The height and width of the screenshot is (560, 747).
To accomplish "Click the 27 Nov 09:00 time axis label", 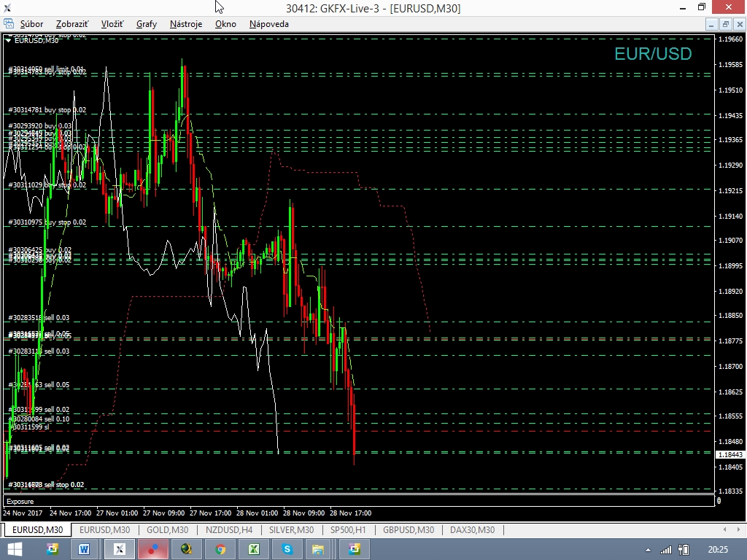I will click(x=163, y=513).
